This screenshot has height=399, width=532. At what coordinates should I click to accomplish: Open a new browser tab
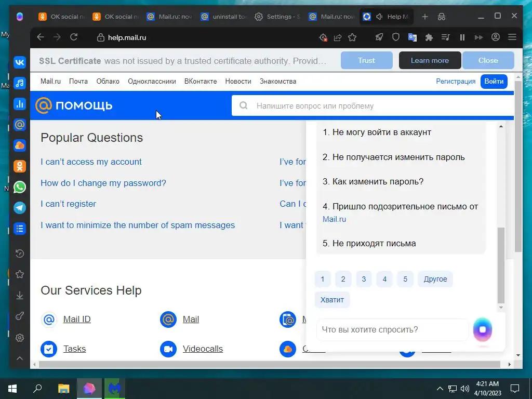(425, 17)
